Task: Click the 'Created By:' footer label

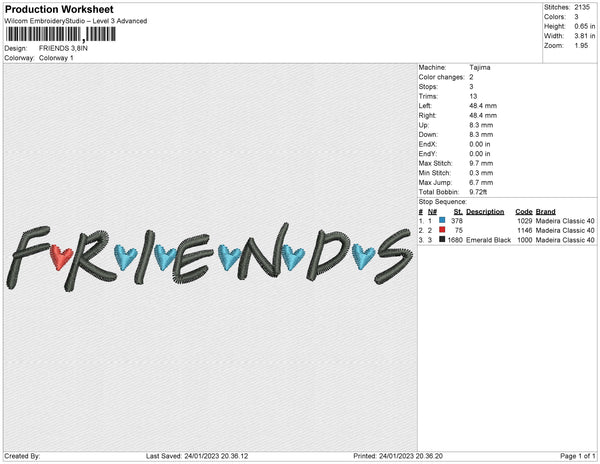Action: [22, 456]
